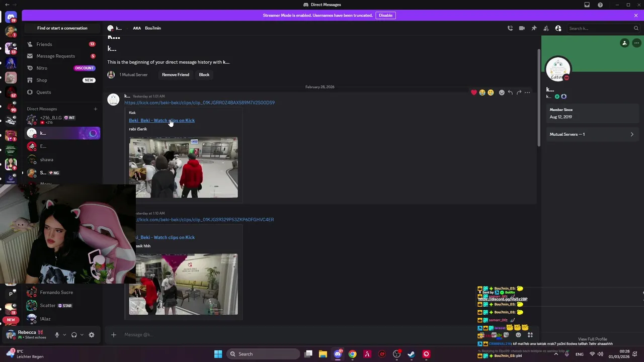React with the red heart emoji
This screenshot has width=644, height=362.
pyautogui.click(x=473, y=93)
